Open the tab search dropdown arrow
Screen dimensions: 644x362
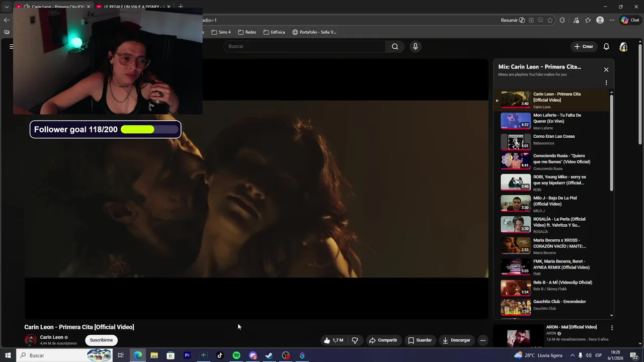7,7
